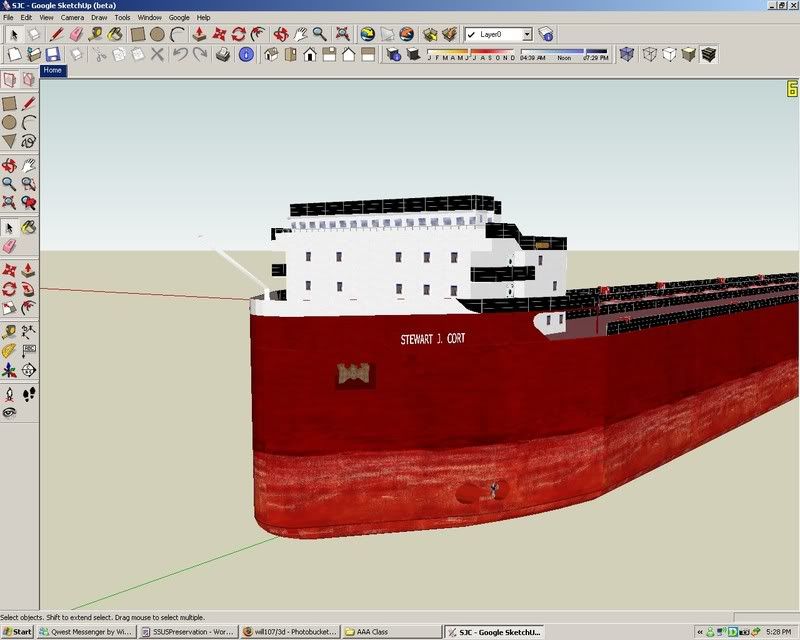Select the Push/Pull tool in top toolbar
800x640 pixels.
point(199,34)
